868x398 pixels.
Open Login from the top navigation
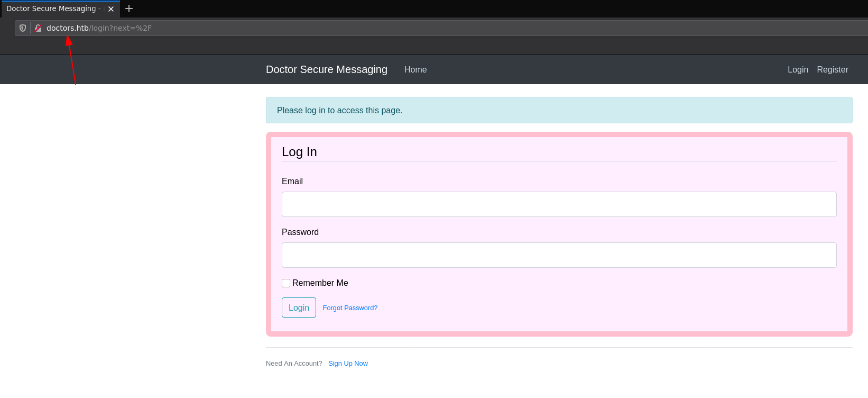click(797, 69)
